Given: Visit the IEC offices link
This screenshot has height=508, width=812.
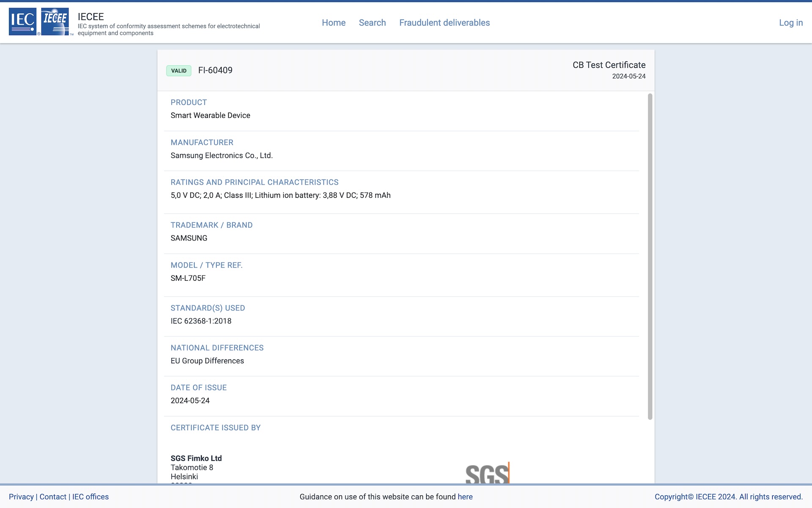Looking at the screenshot, I should 91,497.
